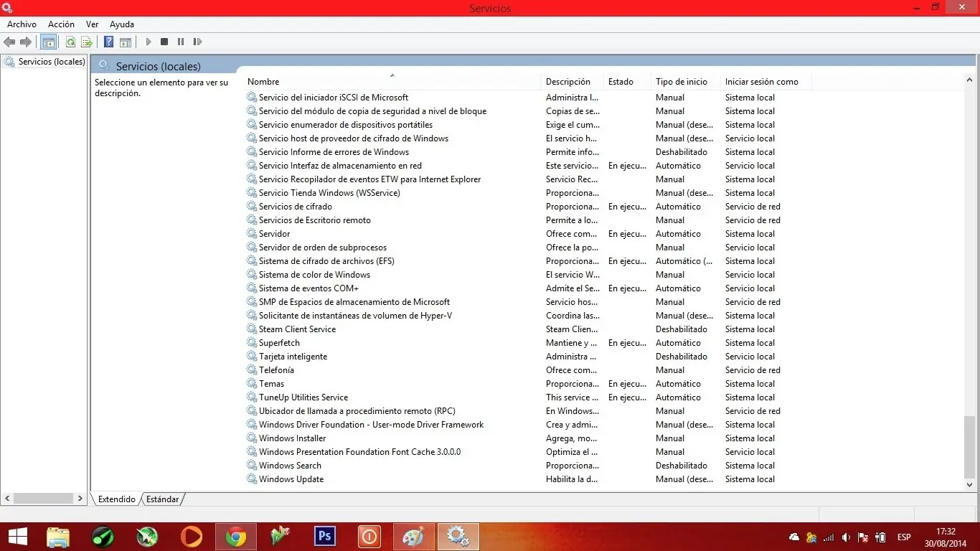Viewport: 980px width, 551px height.
Task: Select Servicios de Escritorio remoto
Action: [x=528, y=220]
